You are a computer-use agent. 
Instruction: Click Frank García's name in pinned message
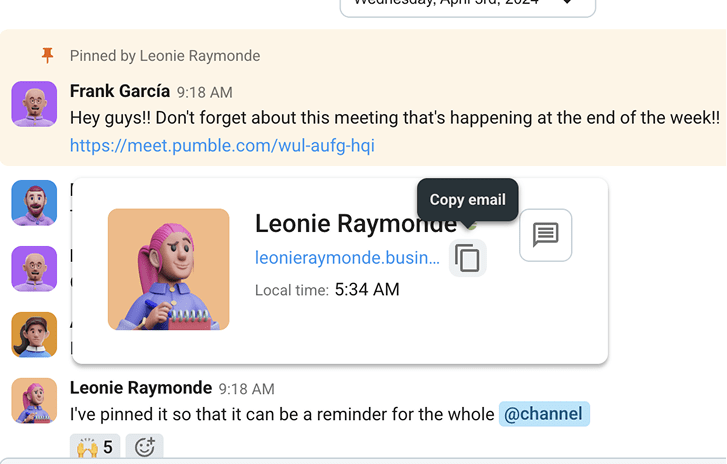(120, 91)
